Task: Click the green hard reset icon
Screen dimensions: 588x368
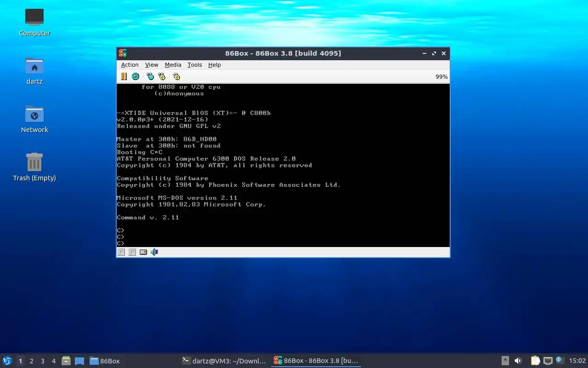Action: tap(136, 76)
